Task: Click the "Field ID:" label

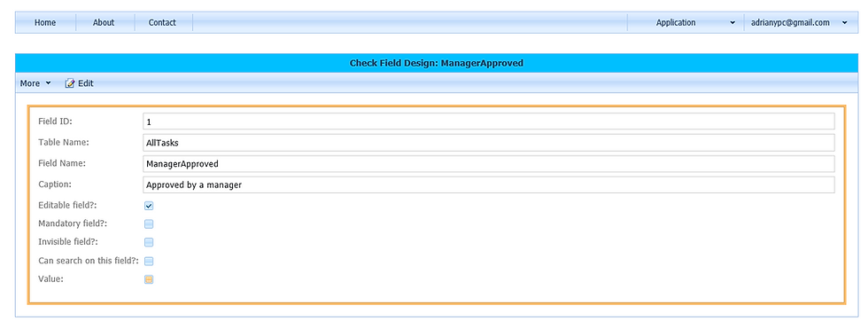Action: (55, 121)
